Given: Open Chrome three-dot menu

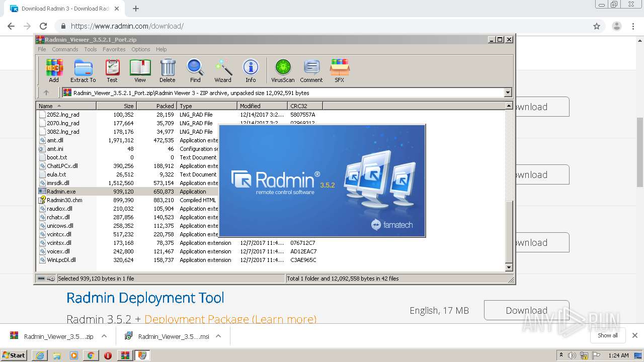Looking at the screenshot, I should click(x=633, y=26).
